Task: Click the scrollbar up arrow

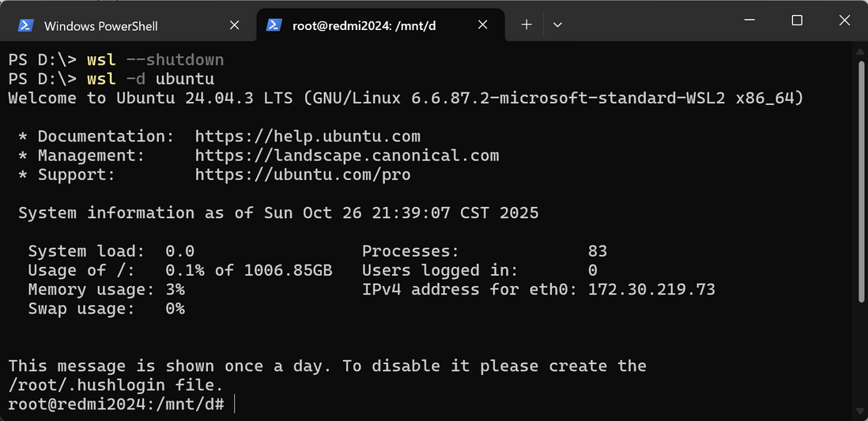Action: pyautogui.click(x=860, y=50)
